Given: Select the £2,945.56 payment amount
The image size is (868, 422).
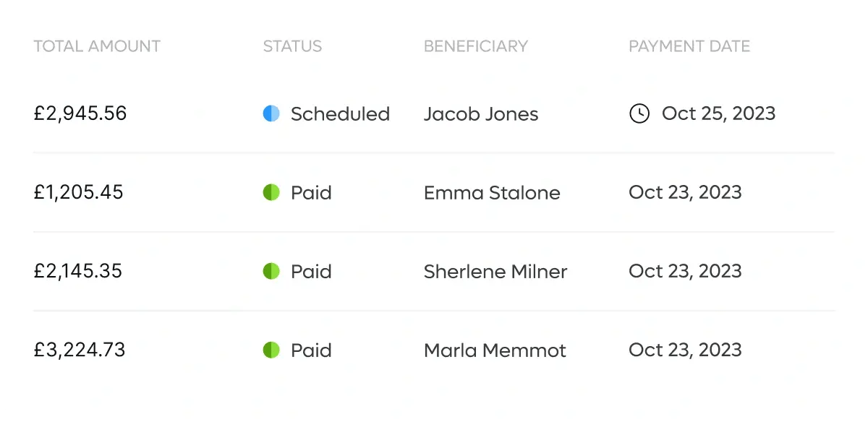Looking at the screenshot, I should point(80,113).
